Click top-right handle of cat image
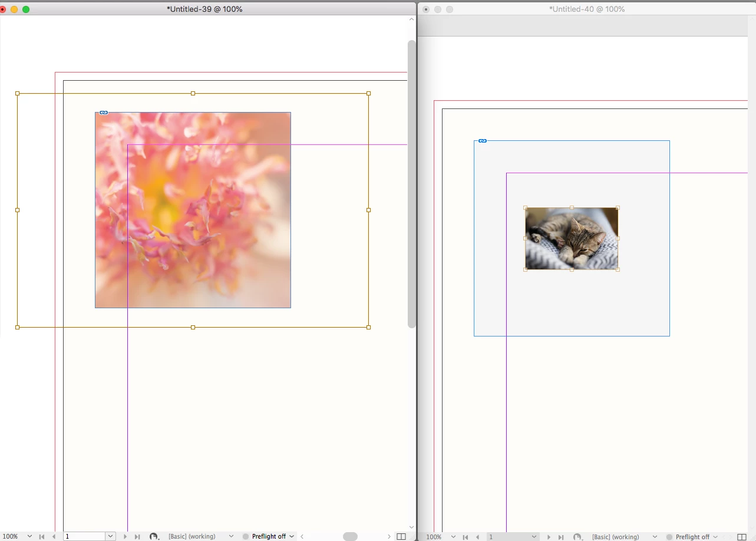The width and height of the screenshot is (756, 541). point(618,207)
